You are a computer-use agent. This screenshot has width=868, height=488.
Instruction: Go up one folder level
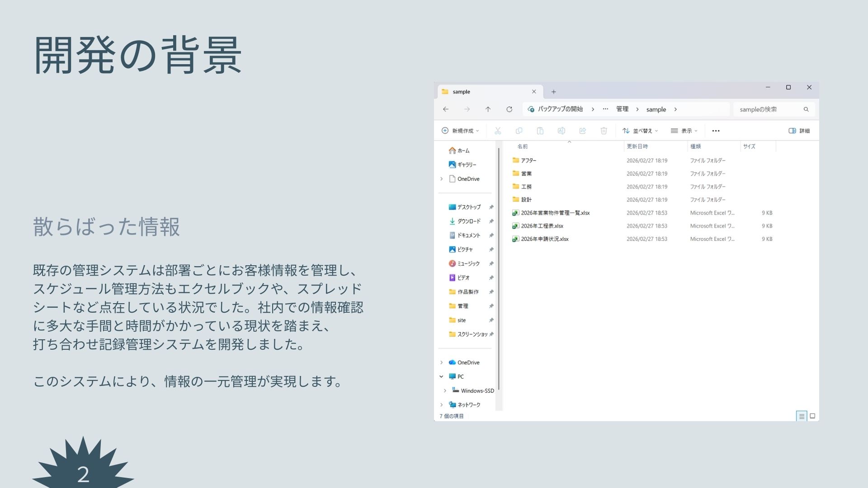488,109
